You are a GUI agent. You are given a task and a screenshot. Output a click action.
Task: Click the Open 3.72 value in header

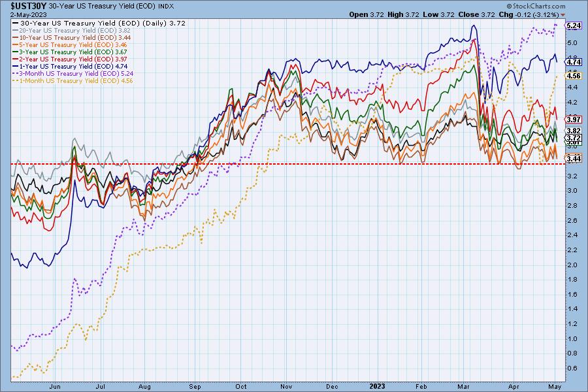(367, 14)
